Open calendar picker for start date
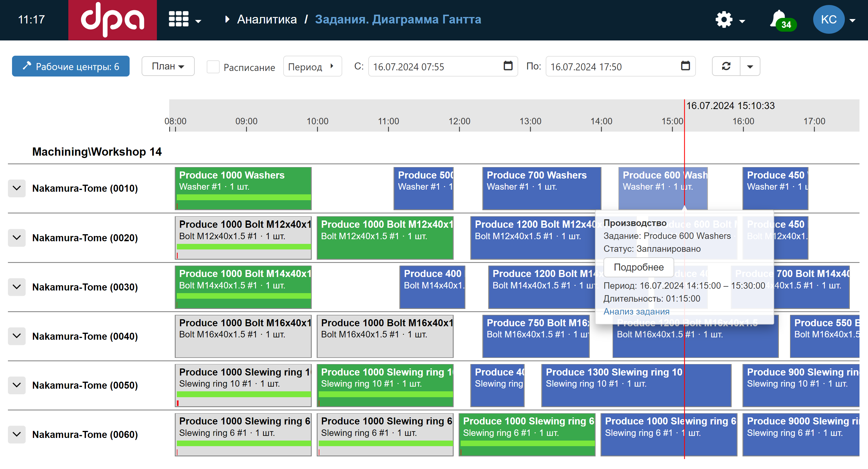This screenshot has width=868, height=469. pyautogui.click(x=508, y=66)
